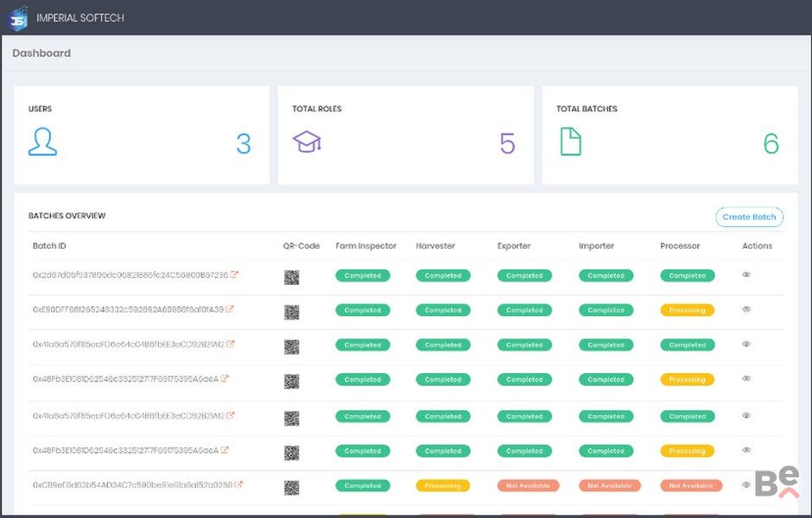Image resolution: width=812 pixels, height=518 pixels.
Task: Click batch ID text starting 0x2d67d05f
Action: (130, 275)
